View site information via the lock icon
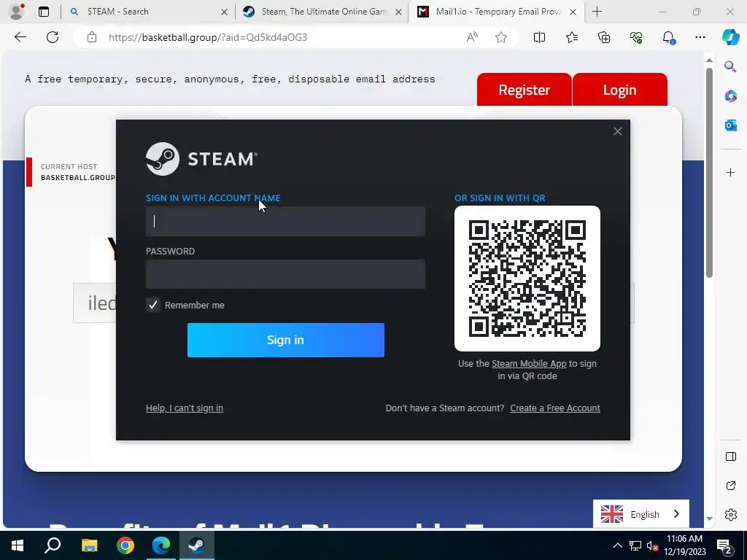This screenshot has height=560, width=747. pyautogui.click(x=92, y=37)
